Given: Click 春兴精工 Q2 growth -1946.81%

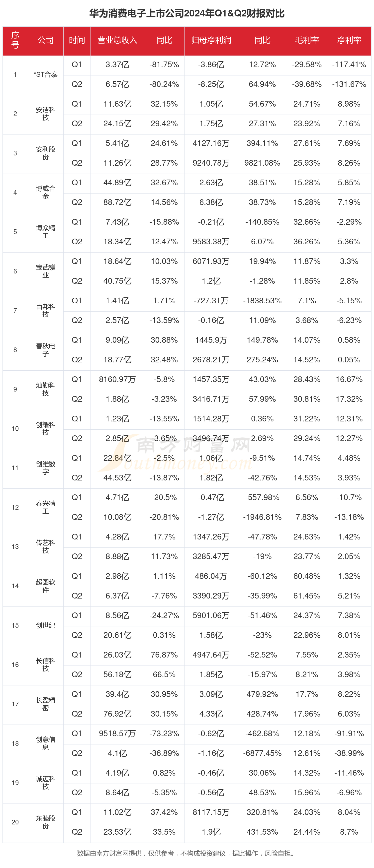Looking at the screenshot, I should (262, 517).
